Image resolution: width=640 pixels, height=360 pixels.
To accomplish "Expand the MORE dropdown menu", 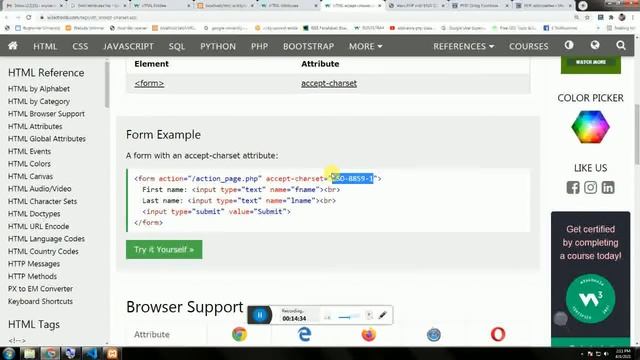I will 365,46.
